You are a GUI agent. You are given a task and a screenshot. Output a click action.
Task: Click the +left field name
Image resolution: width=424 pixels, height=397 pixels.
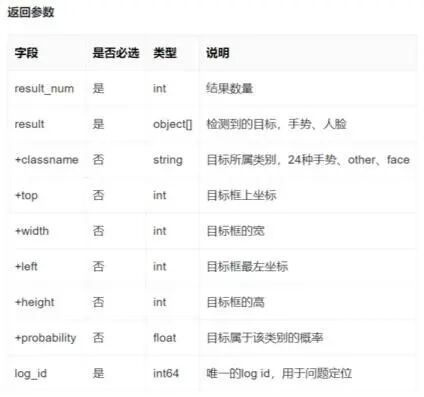click(x=26, y=267)
